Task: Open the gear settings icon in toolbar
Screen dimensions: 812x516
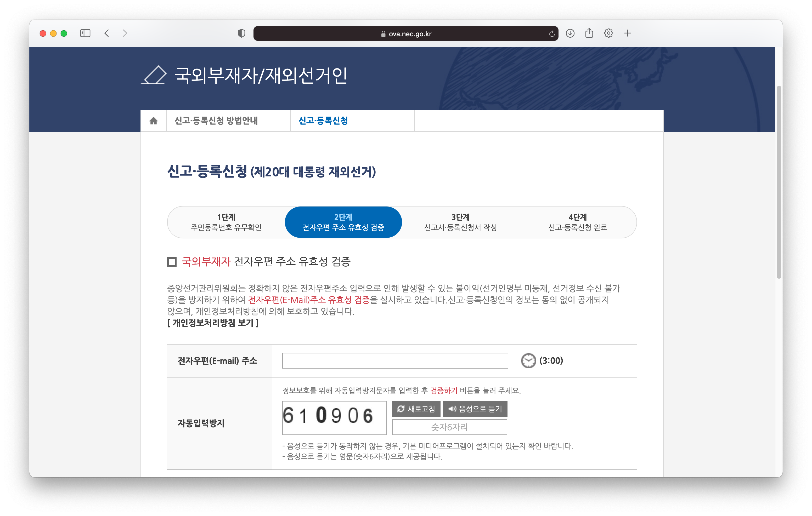Action: (608, 33)
